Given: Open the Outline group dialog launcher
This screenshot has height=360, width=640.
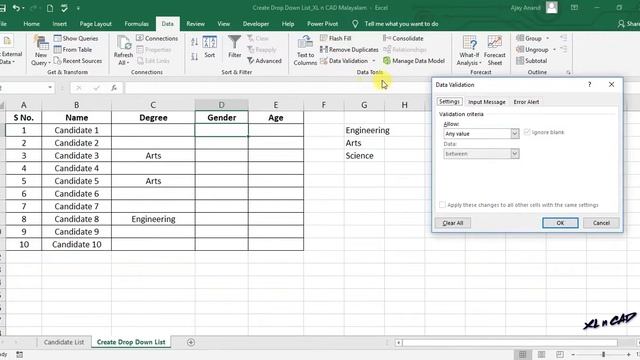Looking at the screenshot, I should (568, 72).
